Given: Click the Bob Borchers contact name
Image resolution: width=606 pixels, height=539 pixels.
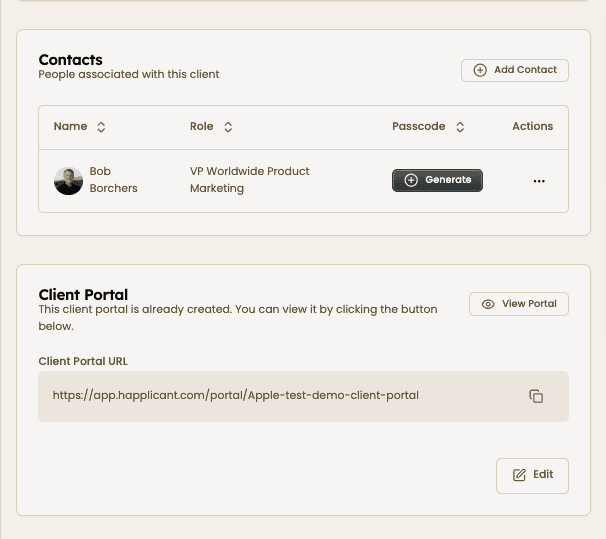Looking at the screenshot, I should coord(113,180).
